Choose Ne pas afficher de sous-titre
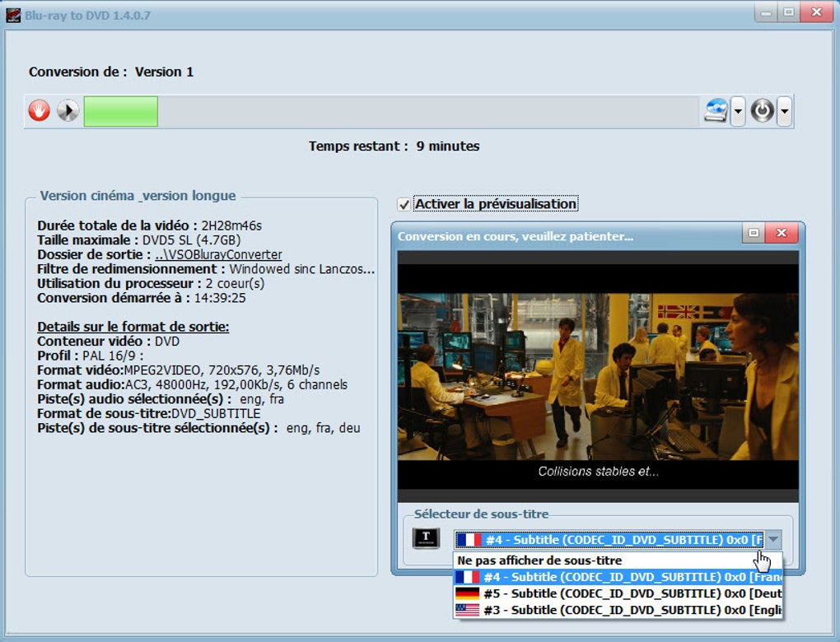The height and width of the screenshot is (642, 840). [x=617, y=561]
